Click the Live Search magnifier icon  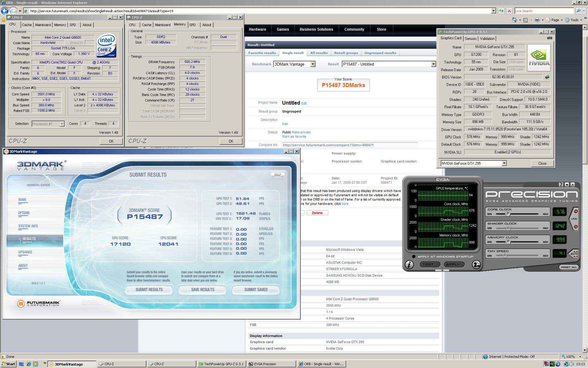pyautogui.click(x=578, y=11)
